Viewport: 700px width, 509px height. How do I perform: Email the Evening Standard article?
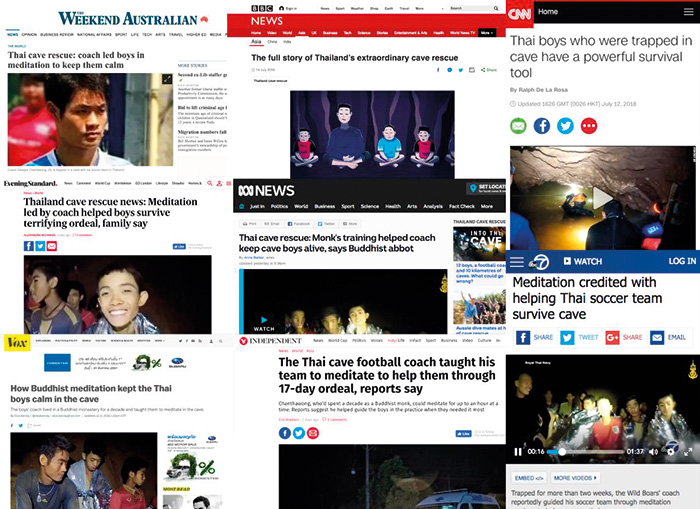(x=52, y=246)
